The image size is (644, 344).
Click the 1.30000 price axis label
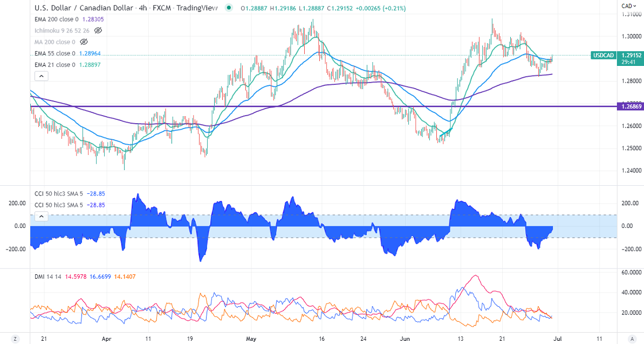click(x=631, y=36)
